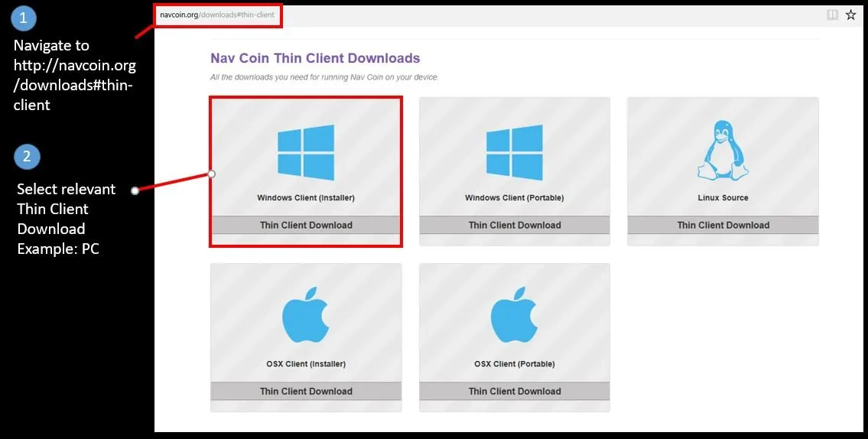This screenshot has height=439, width=868.
Task: Download Thin Client for OSX Client (Portable)
Action: tap(514, 391)
